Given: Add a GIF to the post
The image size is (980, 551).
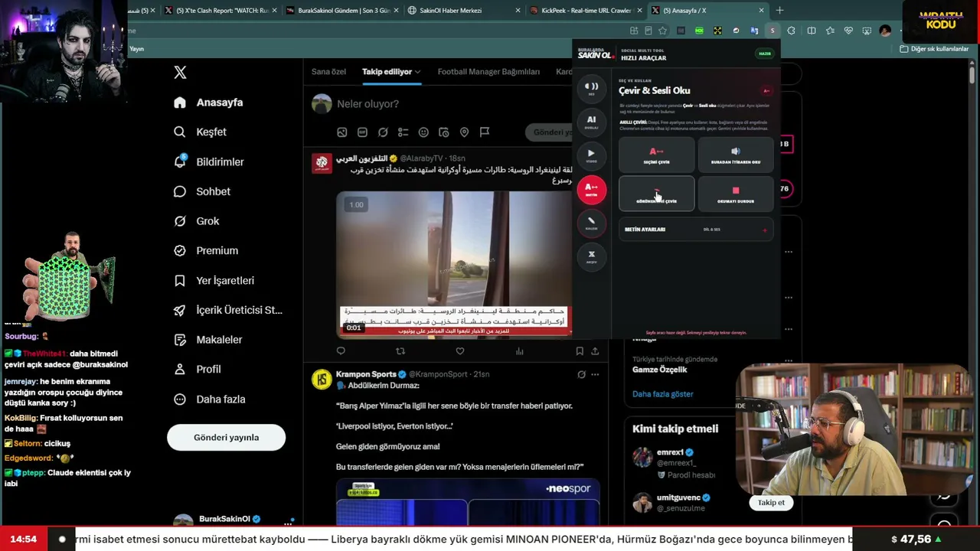Looking at the screenshot, I should click(x=362, y=132).
